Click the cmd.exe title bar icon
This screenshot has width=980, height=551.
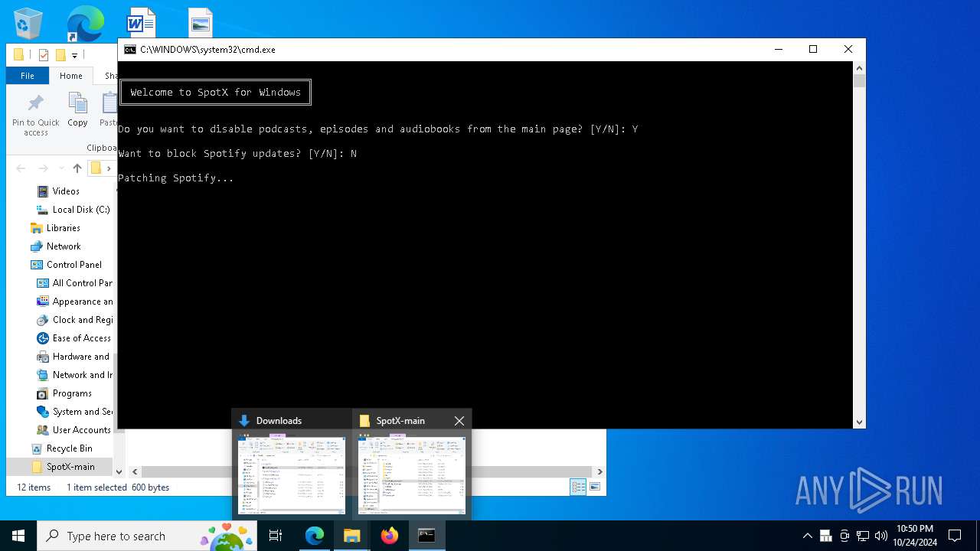(130, 50)
